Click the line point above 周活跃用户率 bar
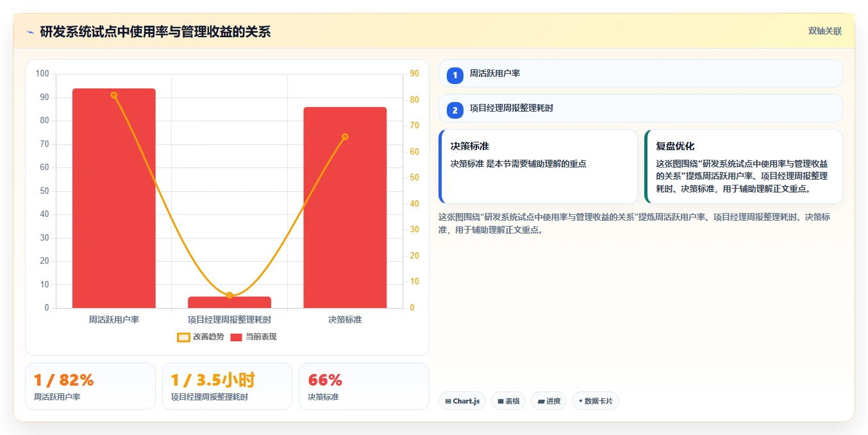The image size is (868, 435). 114,95
